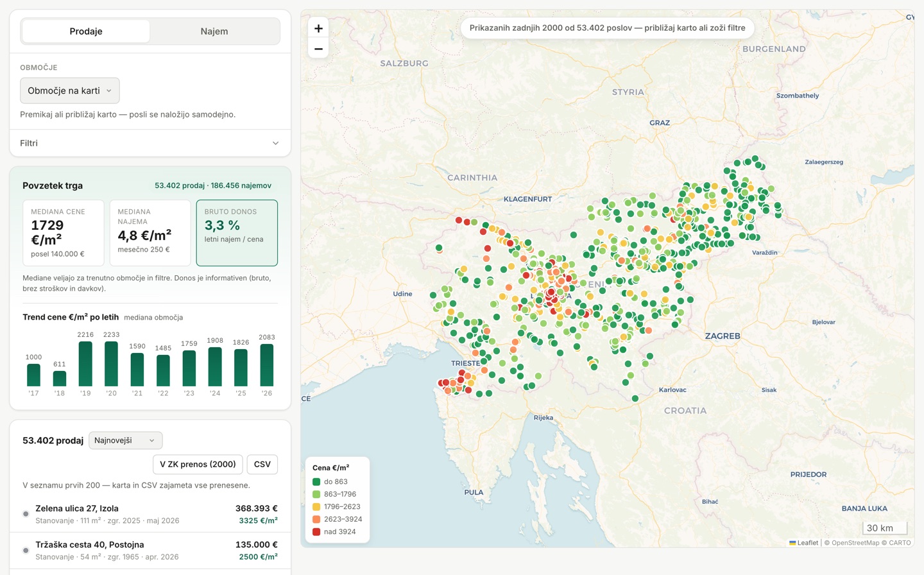Click the '53.402 prodaj · 186.456 najemov' text
The image size is (924, 575).
coord(213,185)
